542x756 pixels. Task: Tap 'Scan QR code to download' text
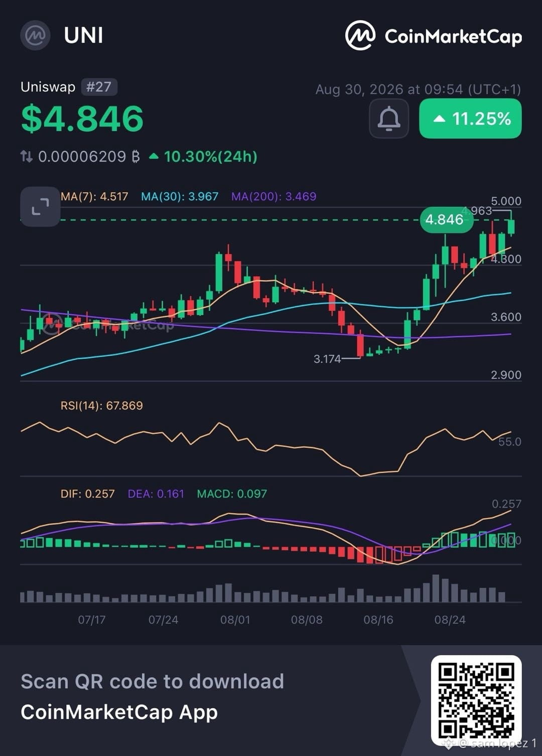pyautogui.click(x=153, y=682)
